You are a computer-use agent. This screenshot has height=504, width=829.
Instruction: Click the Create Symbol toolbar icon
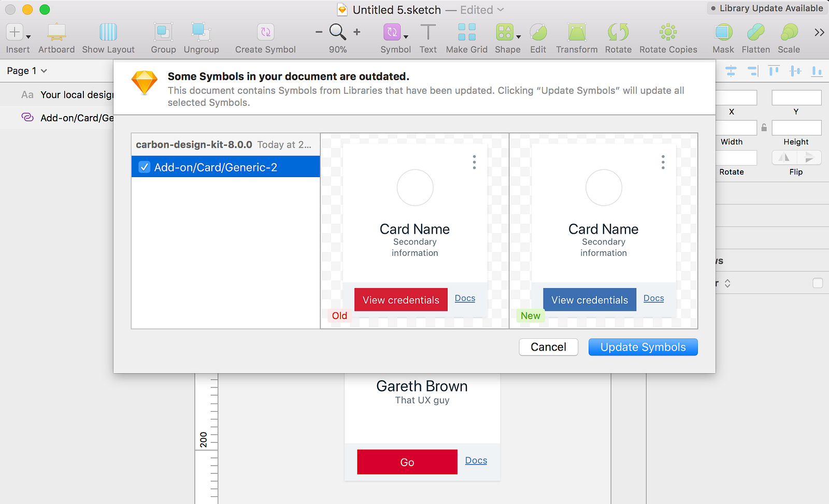pyautogui.click(x=265, y=32)
